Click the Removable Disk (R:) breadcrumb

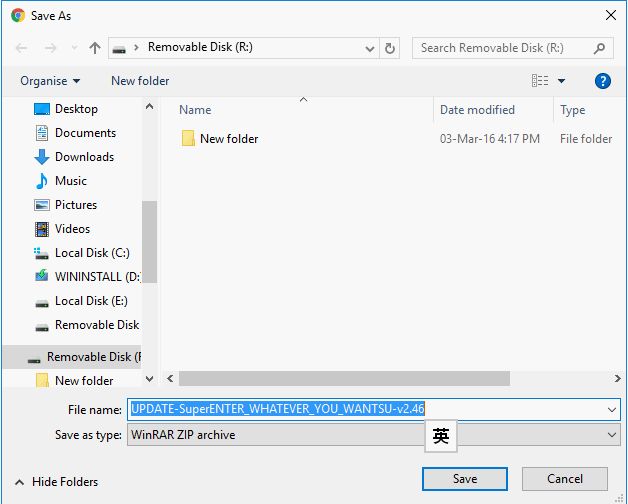[200, 47]
